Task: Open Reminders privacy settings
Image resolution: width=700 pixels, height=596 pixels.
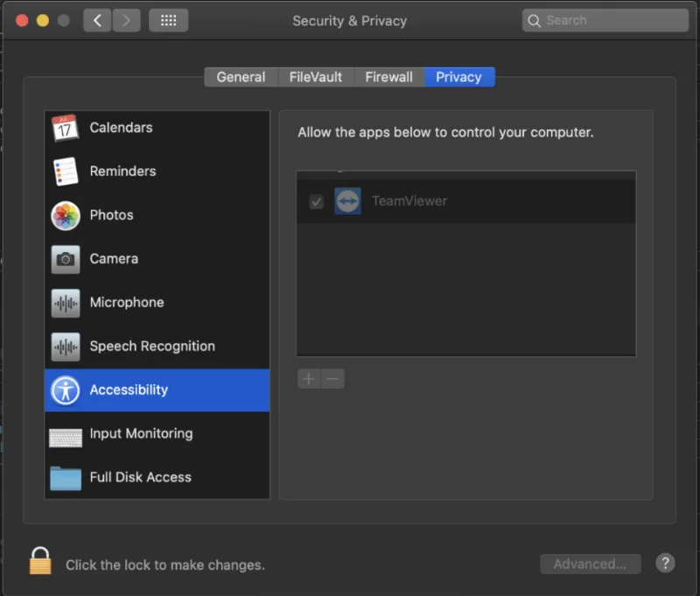Action: pyautogui.click(x=121, y=171)
